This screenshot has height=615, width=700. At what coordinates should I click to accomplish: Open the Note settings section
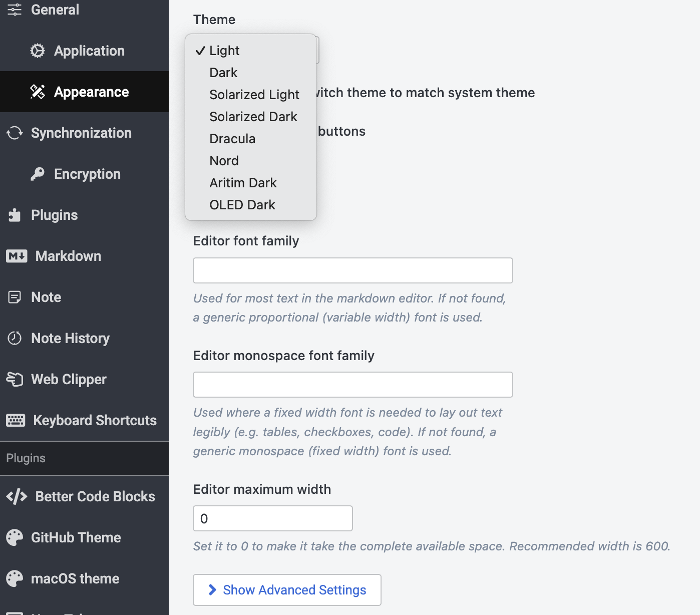(46, 297)
